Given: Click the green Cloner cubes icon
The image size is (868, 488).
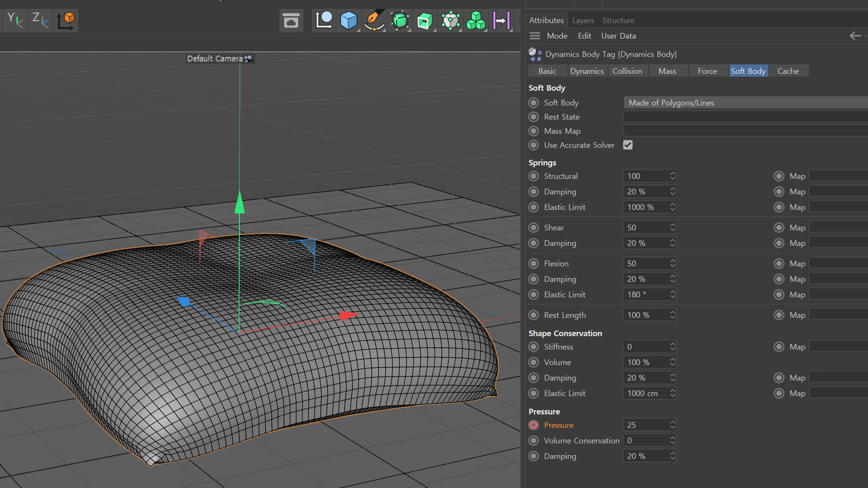Looking at the screenshot, I should [476, 21].
